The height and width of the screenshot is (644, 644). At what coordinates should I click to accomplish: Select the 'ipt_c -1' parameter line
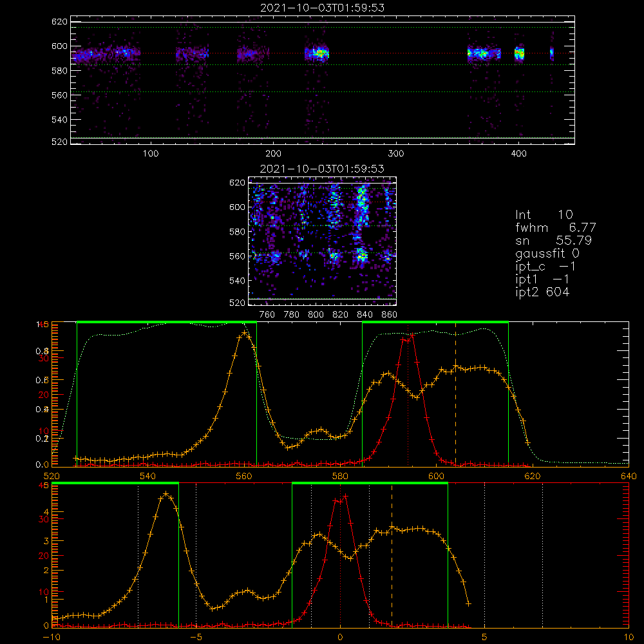545,267
